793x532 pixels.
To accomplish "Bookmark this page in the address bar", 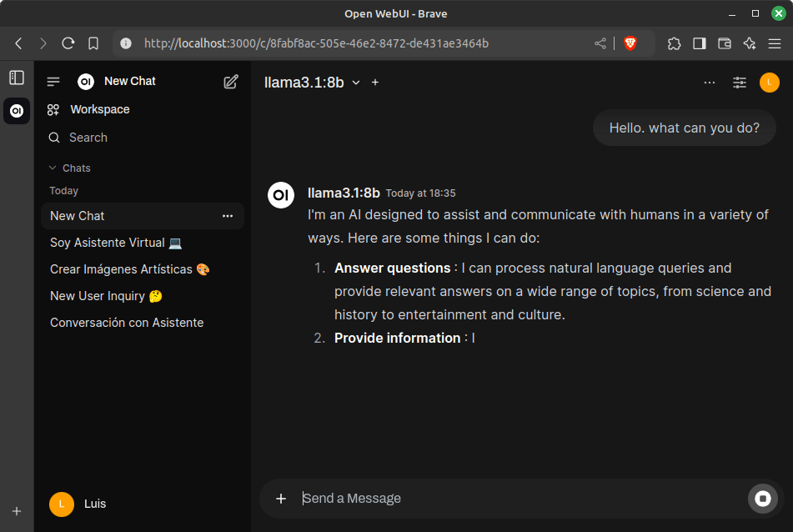I will [93, 43].
